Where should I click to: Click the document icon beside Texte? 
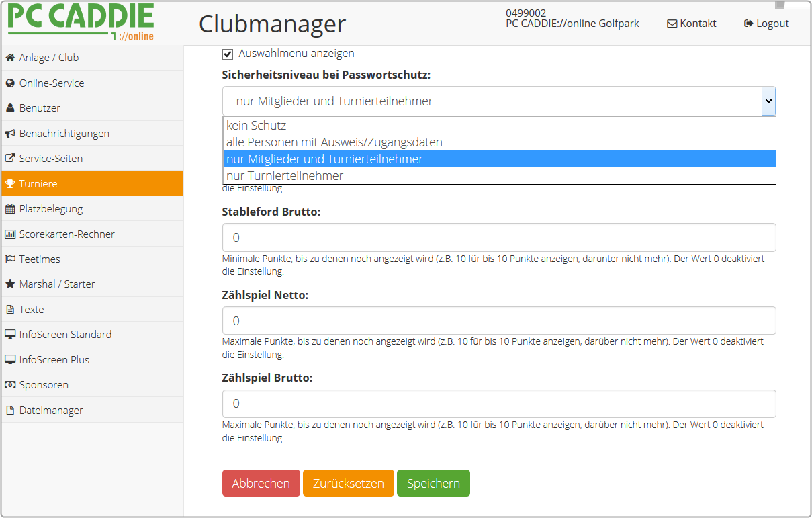tap(10, 310)
